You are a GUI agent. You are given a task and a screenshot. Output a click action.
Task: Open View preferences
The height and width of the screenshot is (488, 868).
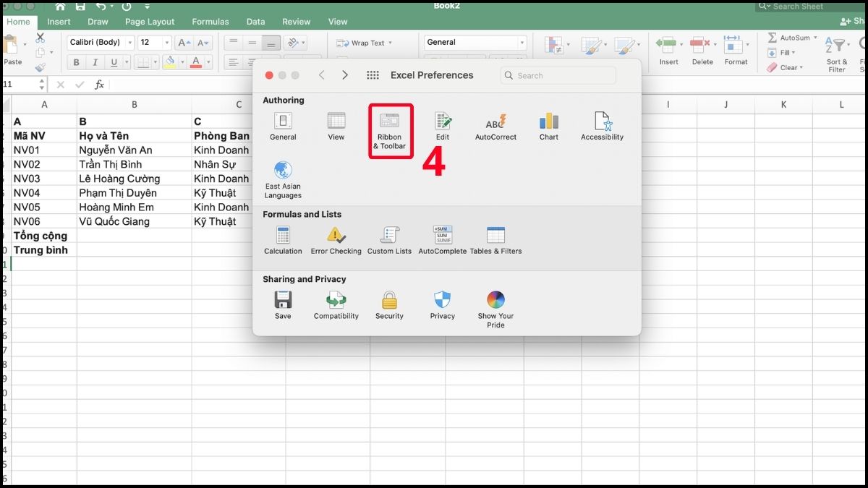click(x=336, y=126)
